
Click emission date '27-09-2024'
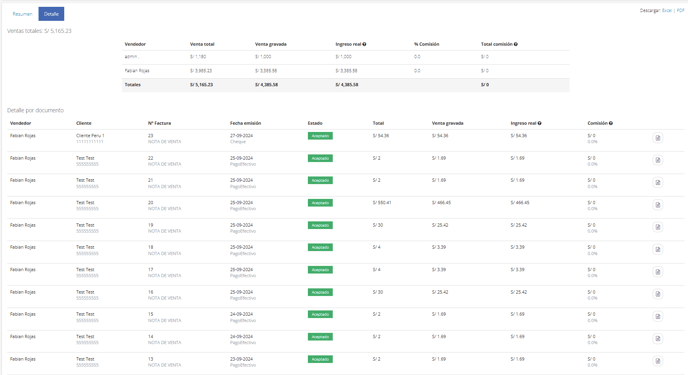tap(241, 136)
